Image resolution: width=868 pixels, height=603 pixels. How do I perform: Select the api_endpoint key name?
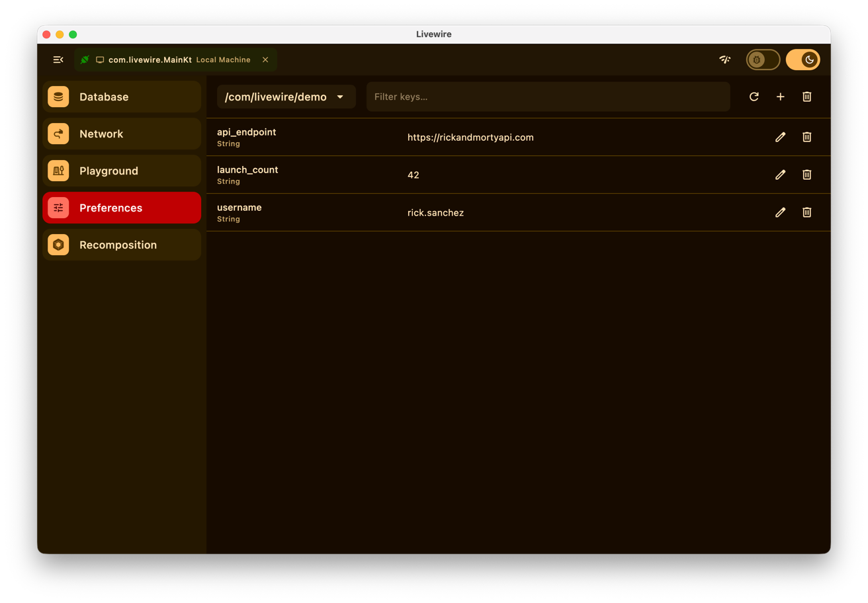point(247,132)
